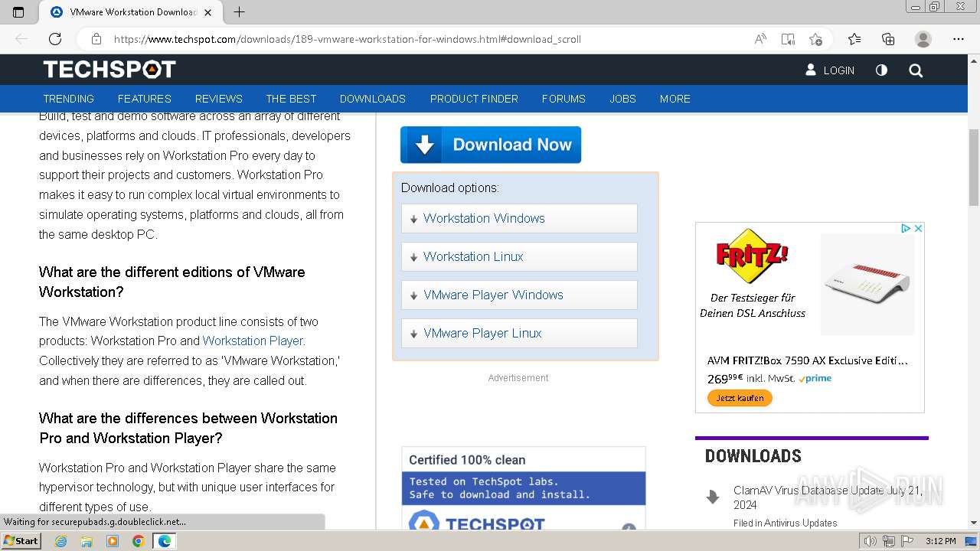Choose the VMware Player Windows download option

[x=519, y=295]
